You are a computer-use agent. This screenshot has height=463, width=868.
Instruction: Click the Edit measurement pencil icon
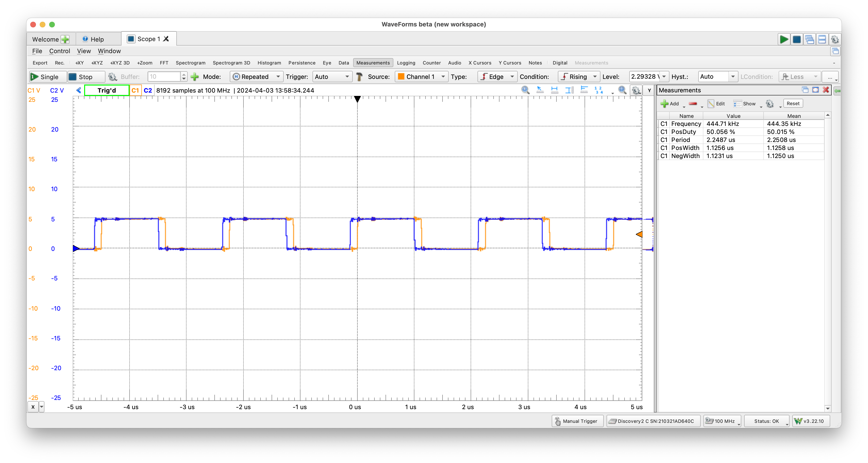click(x=711, y=104)
